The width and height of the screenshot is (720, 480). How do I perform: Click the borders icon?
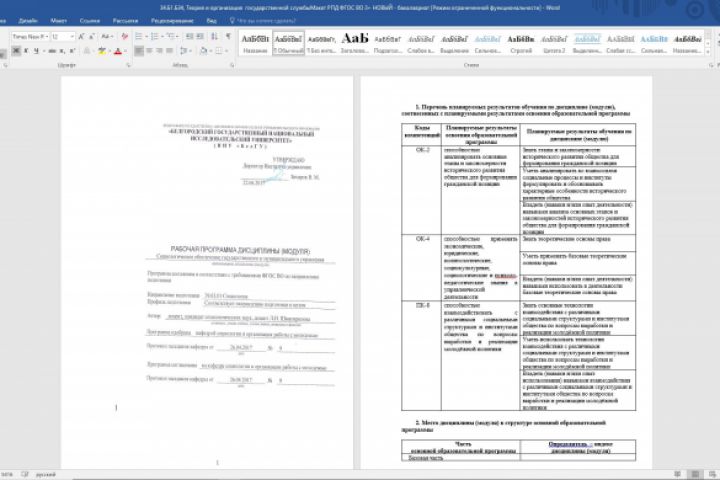pyautogui.click(x=219, y=51)
